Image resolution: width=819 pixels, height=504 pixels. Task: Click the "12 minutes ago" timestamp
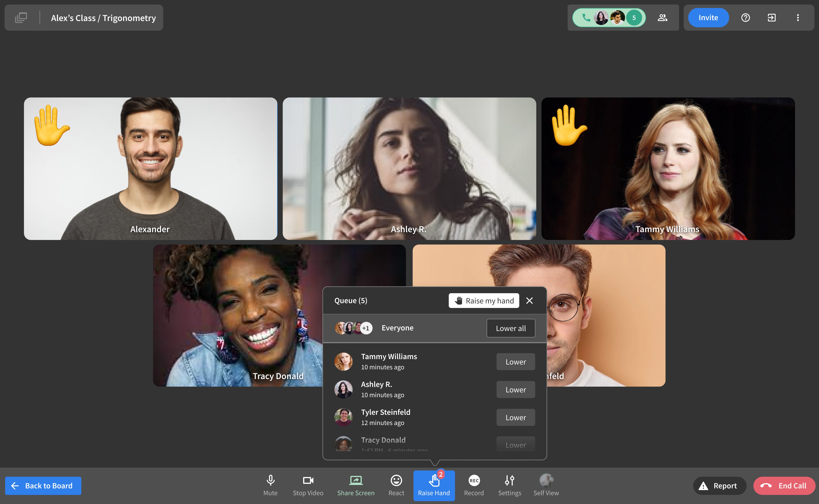[383, 423]
